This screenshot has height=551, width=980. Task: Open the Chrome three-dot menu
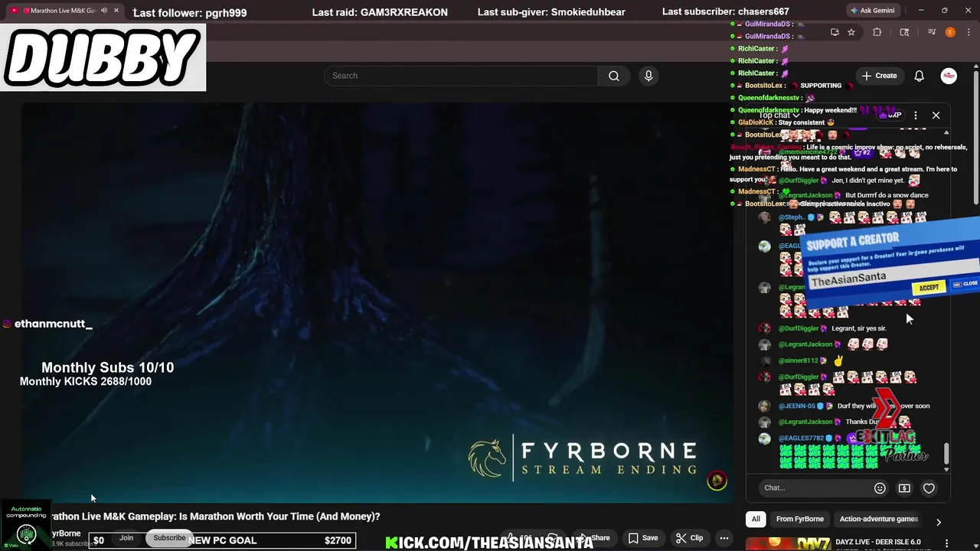(x=968, y=32)
